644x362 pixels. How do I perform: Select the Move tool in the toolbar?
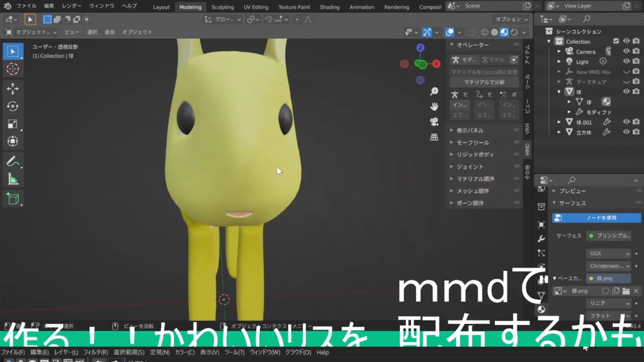[13, 88]
